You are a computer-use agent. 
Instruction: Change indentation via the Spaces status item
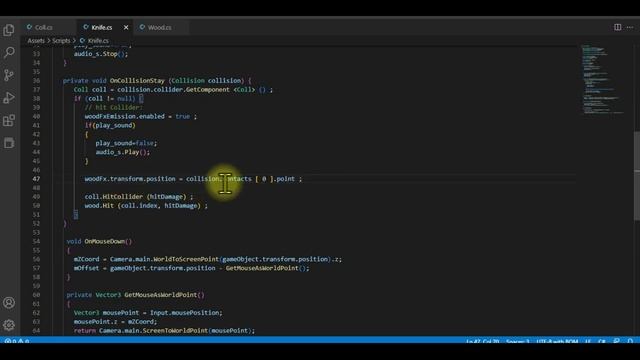click(x=518, y=341)
